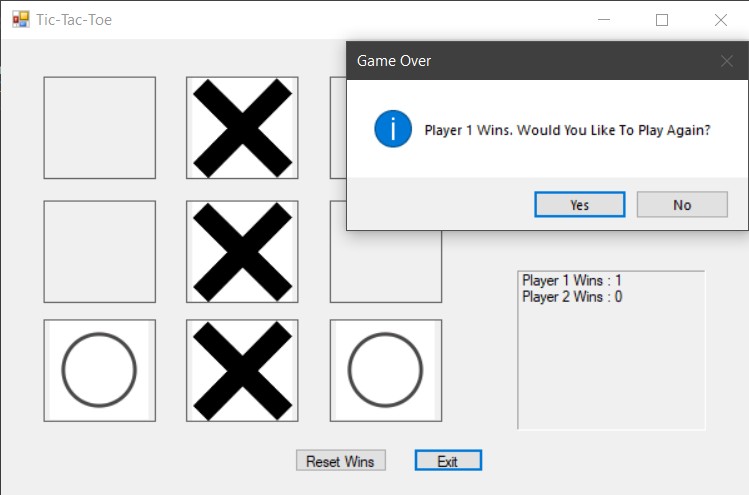This screenshot has width=749, height=495.
Task: Close the Game Over dialog
Action: 727,61
